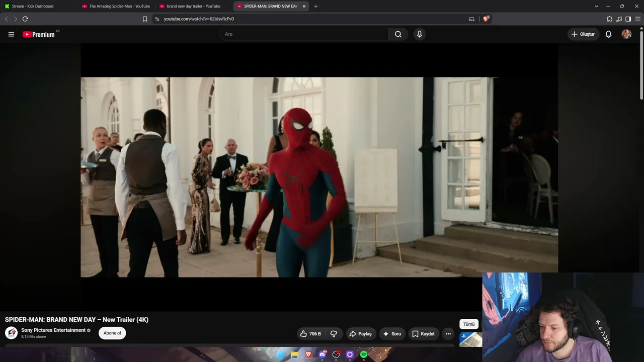Open Spotify from the taskbar
The height and width of the screenshot is (362, 644).
[364, 354]
